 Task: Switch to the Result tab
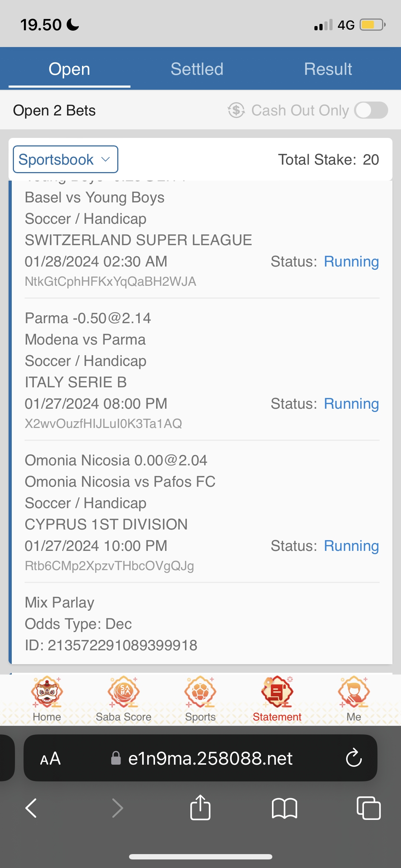click(x=328, y=69)
